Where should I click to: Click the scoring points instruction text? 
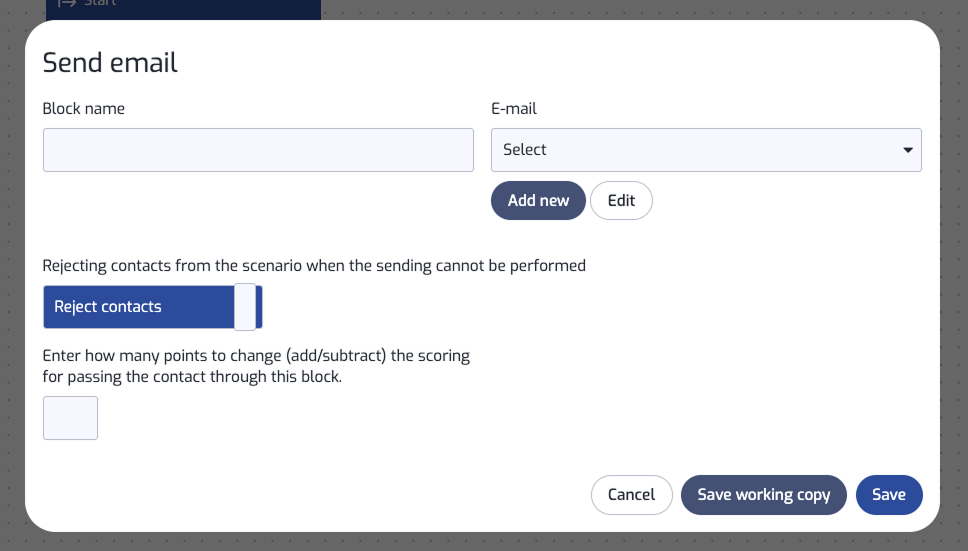[256, 366]
